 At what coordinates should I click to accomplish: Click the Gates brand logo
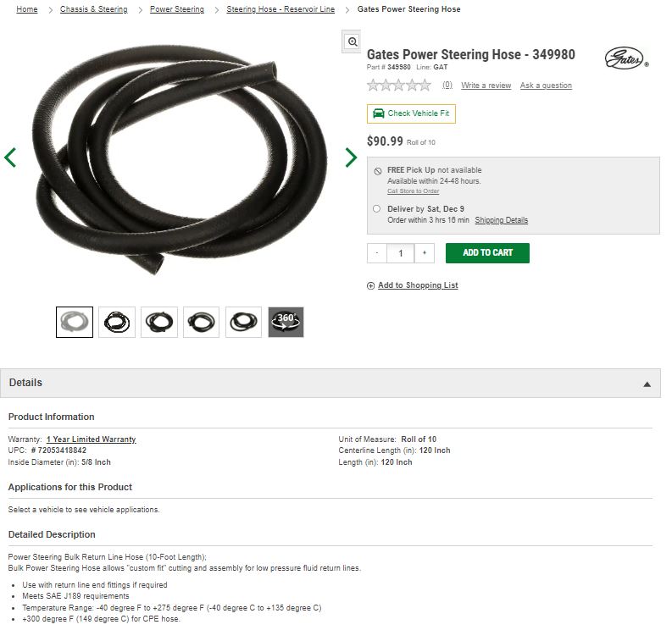[626, 58]
